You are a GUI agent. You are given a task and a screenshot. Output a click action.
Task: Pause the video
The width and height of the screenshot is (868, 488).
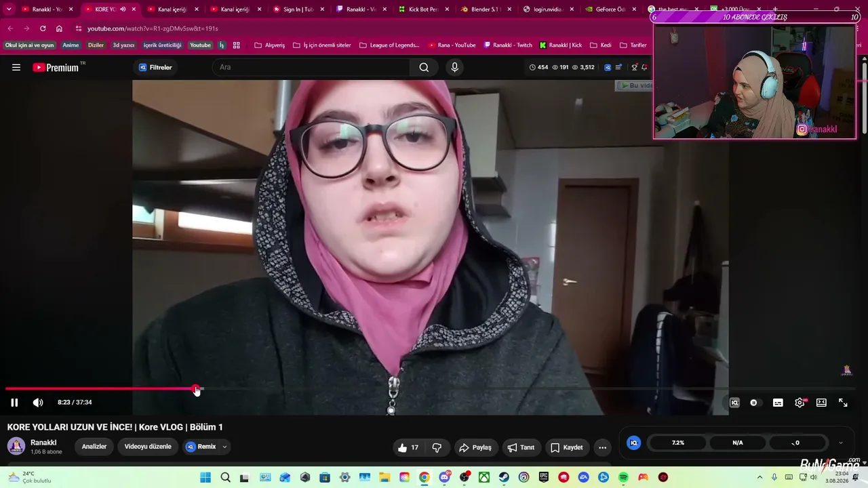coord(14,403)
